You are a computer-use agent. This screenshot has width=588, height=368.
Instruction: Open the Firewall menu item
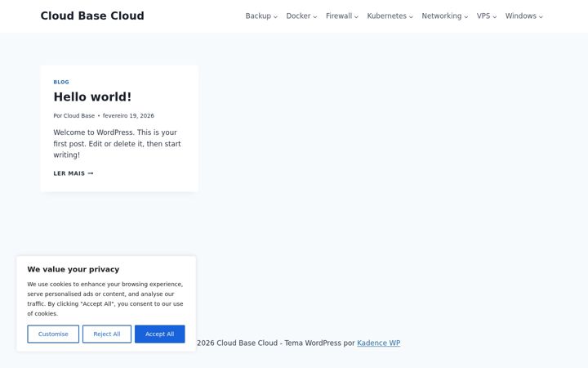pos(339,16)
